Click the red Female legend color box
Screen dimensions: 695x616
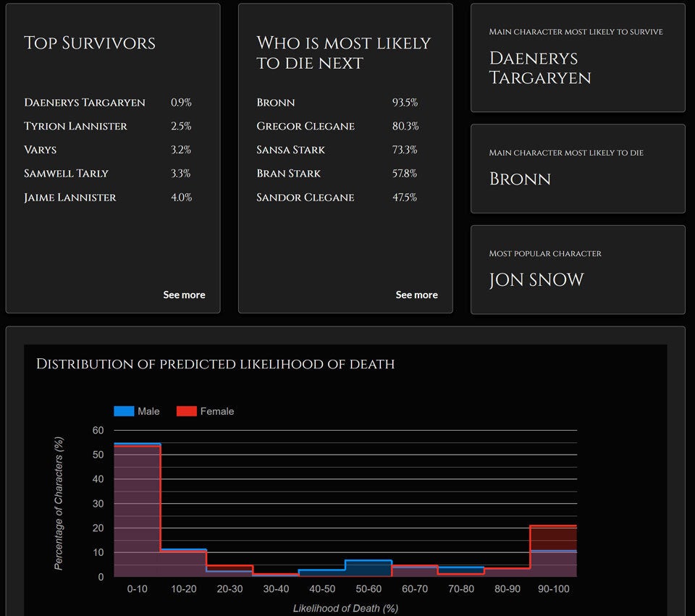pyautogui.click(x=187, y=411)
